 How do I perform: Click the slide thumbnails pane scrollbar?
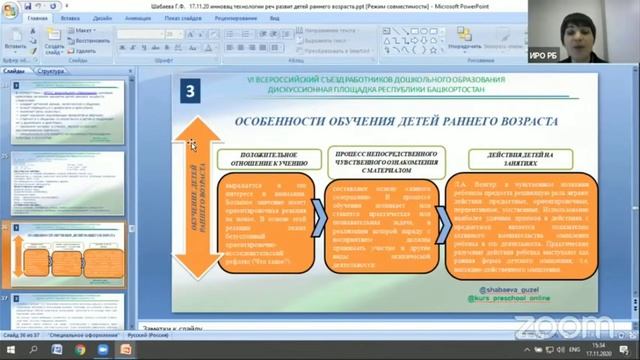tap(131, 202)
